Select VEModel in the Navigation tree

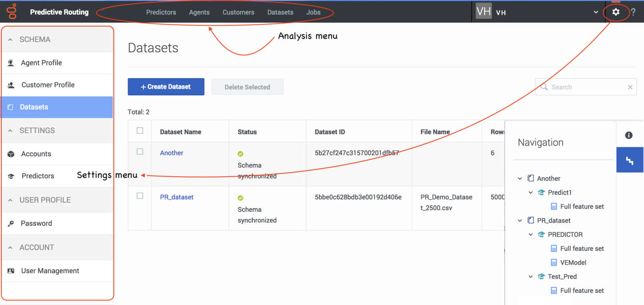click(x=573, y=262)
